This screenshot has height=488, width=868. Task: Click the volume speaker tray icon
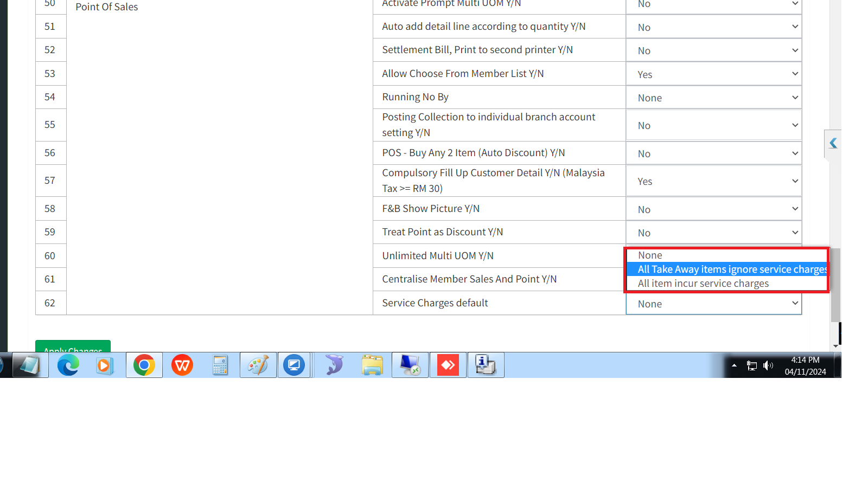coord(768,365)
